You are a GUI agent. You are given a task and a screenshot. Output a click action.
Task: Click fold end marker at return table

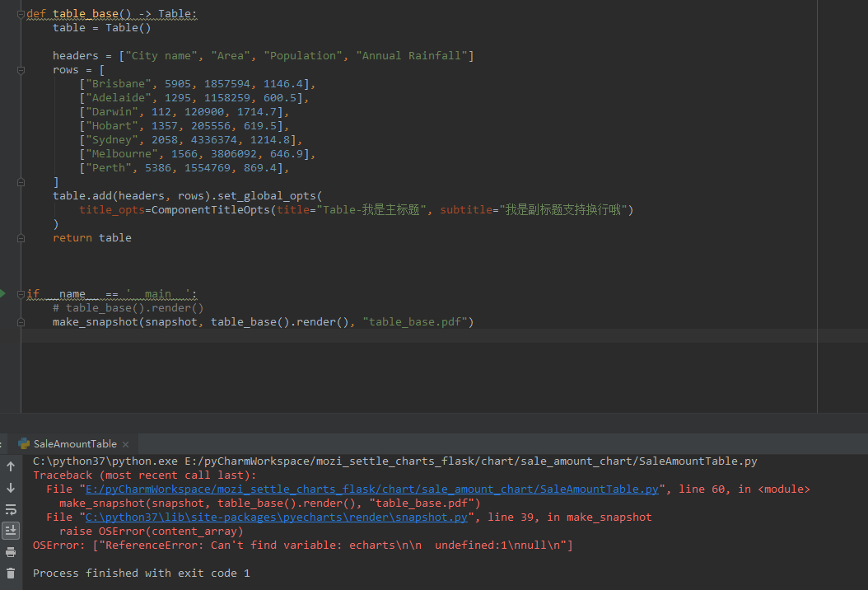click(21, 238)
